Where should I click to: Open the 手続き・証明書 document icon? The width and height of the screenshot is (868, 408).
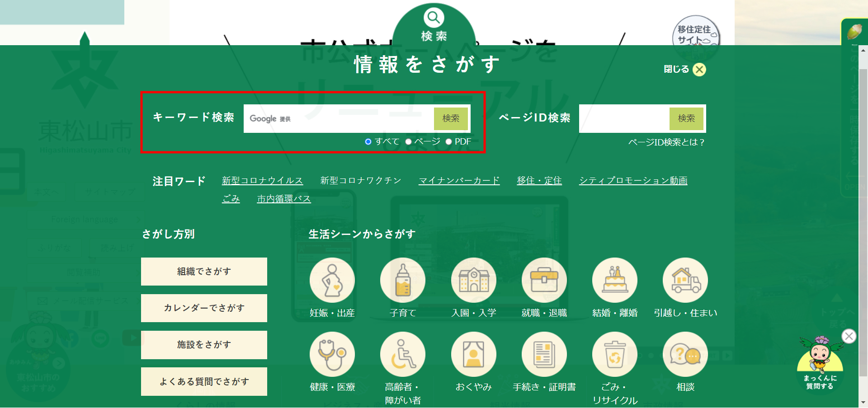(544, 355)
